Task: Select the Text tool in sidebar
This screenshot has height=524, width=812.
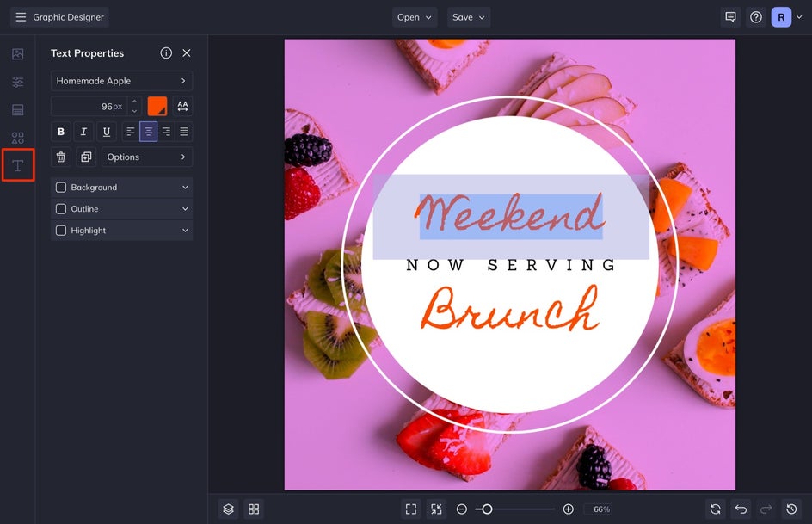Action: tap(17, 165)
